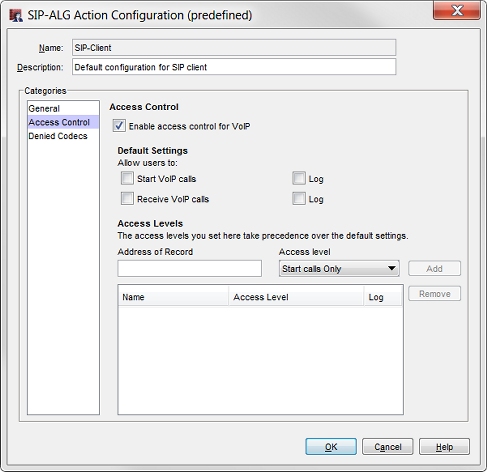This screenshot has height=472, width=487.
Task: Click the Remove button
Action: (x=434, y=294)
